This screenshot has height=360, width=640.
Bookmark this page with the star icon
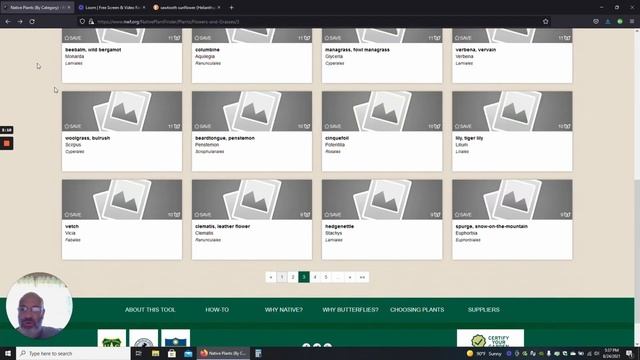coord(545,21)
